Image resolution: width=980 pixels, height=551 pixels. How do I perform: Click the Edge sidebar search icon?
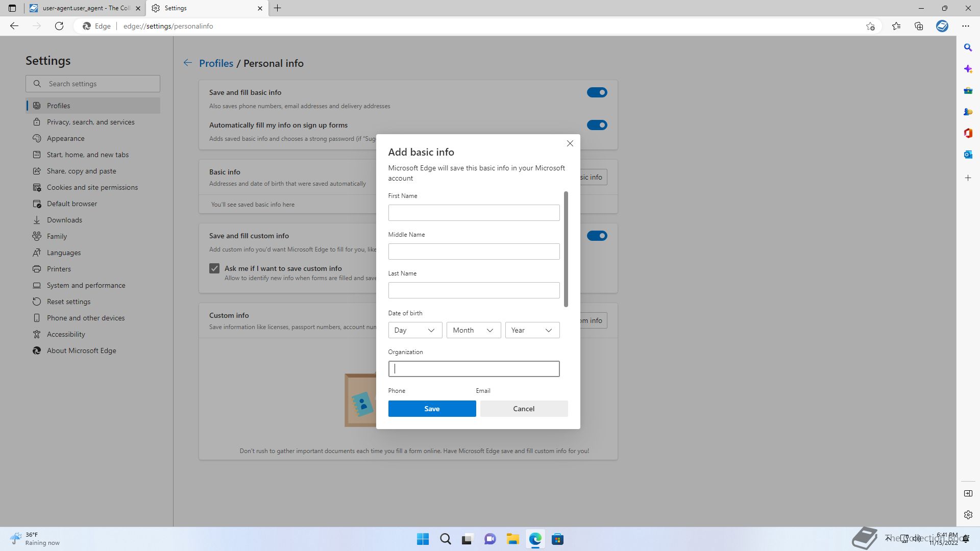point(968,47)
